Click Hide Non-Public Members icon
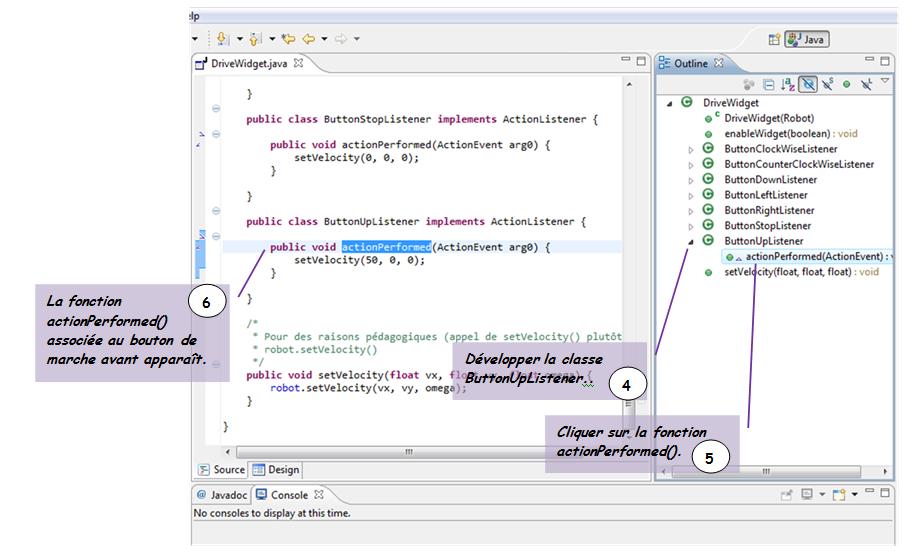This screenshot has height=552, width=911. pyautogui.click(x=846, y=86)
